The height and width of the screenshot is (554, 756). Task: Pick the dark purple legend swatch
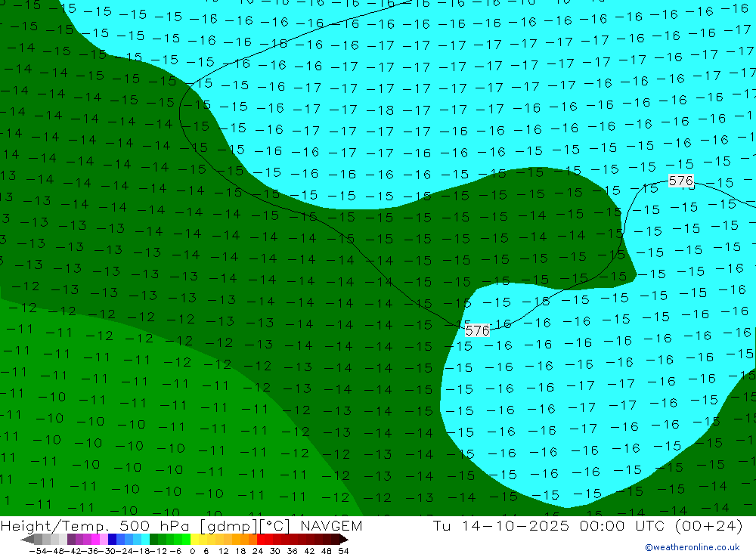click(x=71, y=539)
